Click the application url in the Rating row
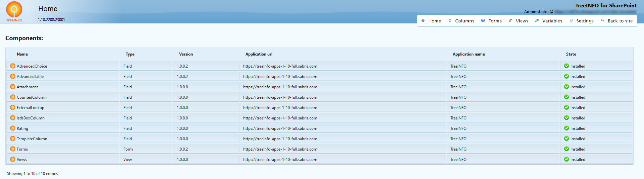This screenshot has width=644, height=179. pyautogui.click(x=280, y=128)
